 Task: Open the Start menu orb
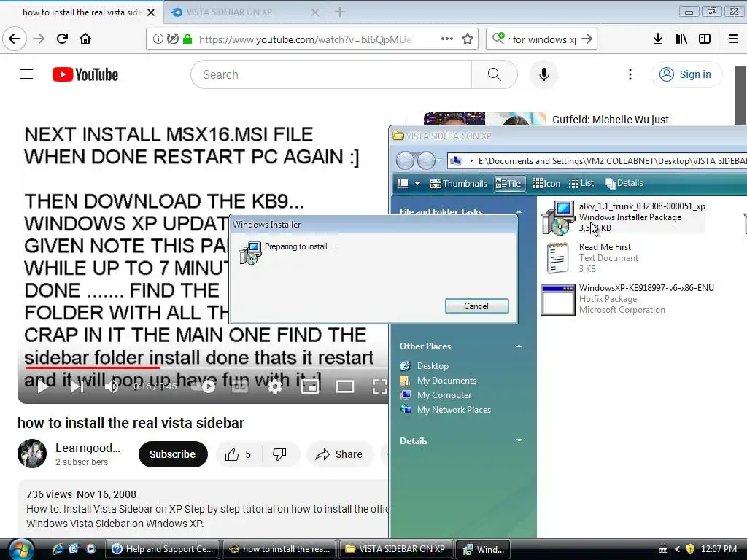point(21,549)
